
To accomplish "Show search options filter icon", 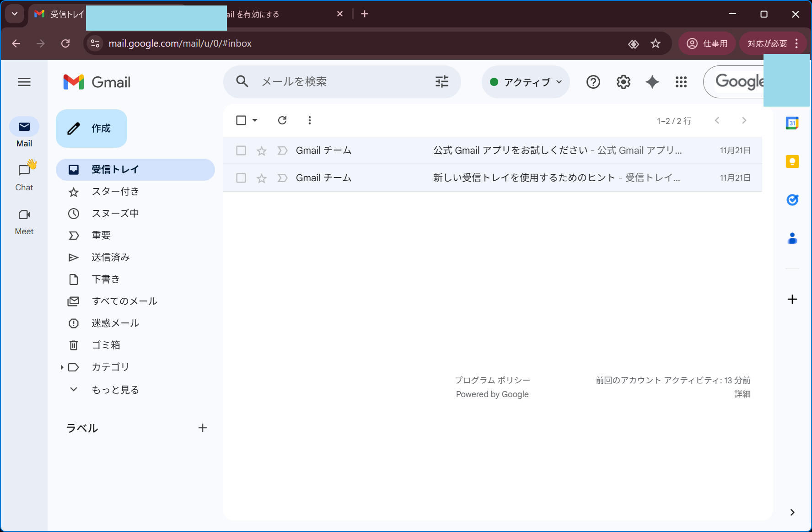I will 441,82.
